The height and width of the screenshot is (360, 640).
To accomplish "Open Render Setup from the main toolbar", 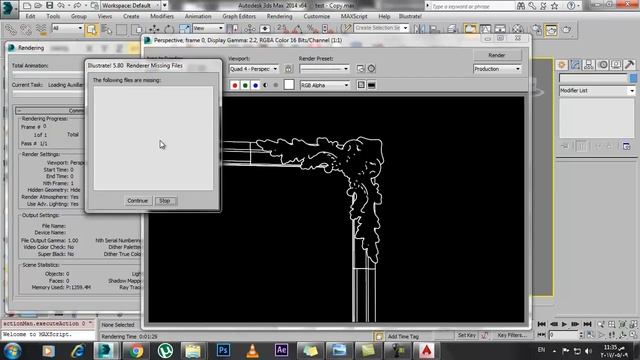I will tap(537, 29).
